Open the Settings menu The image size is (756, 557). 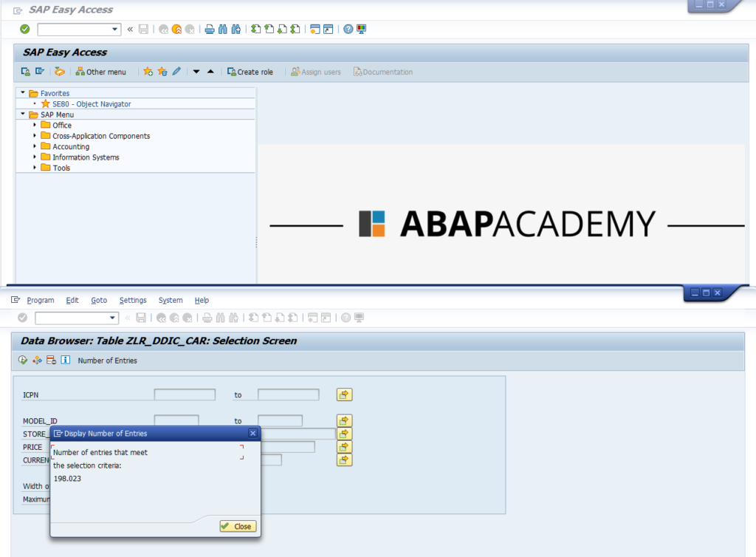133,300
